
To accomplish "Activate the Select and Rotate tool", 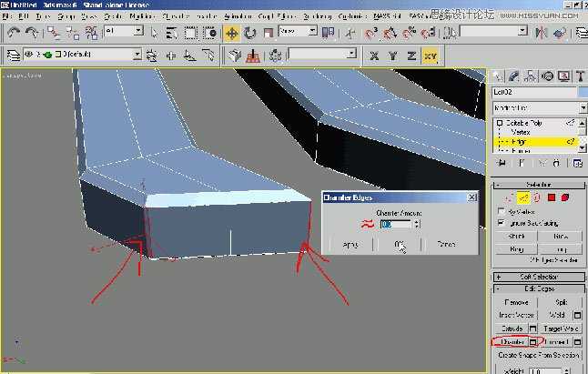I will pos(249,33).
